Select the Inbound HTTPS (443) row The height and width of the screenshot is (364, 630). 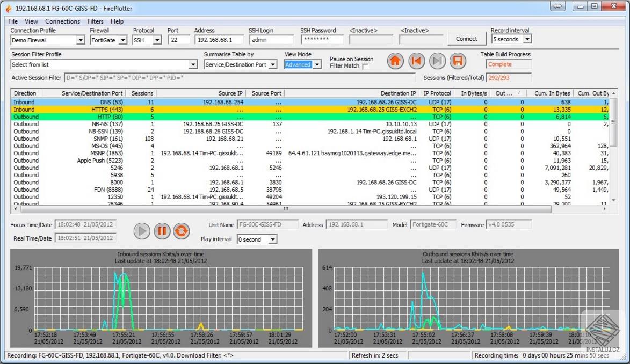[310, 110]
